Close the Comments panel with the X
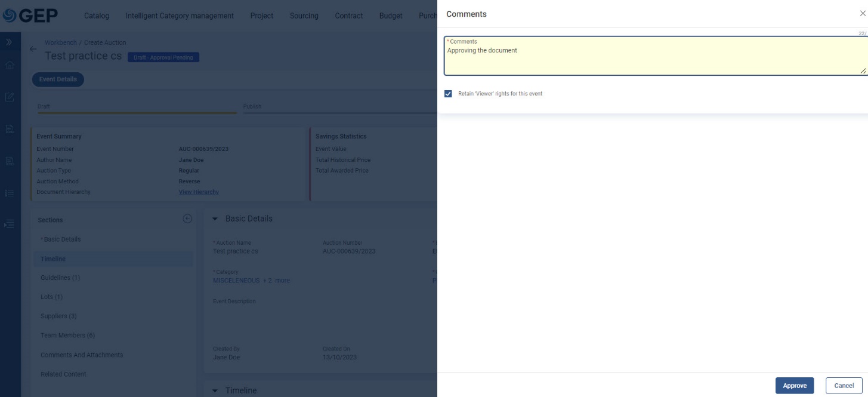This screenshot has height=397, width=868. [863, 14]
